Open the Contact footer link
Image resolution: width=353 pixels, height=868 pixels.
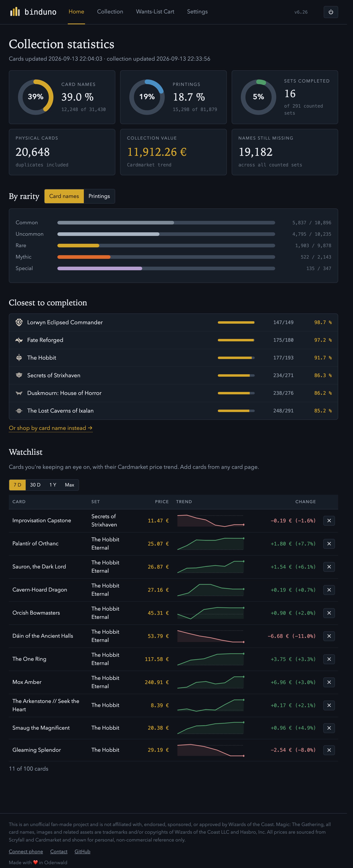(59, 852)
